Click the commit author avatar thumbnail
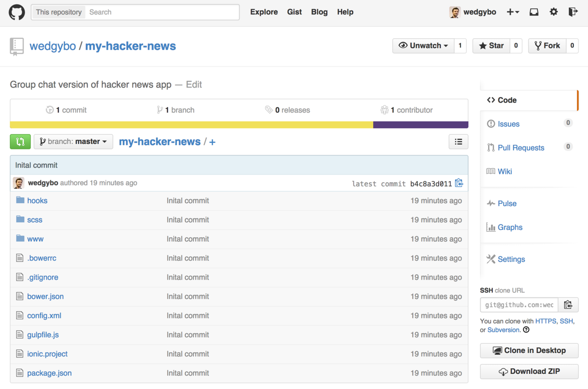The image size is (588, 389). pos(19,183)
